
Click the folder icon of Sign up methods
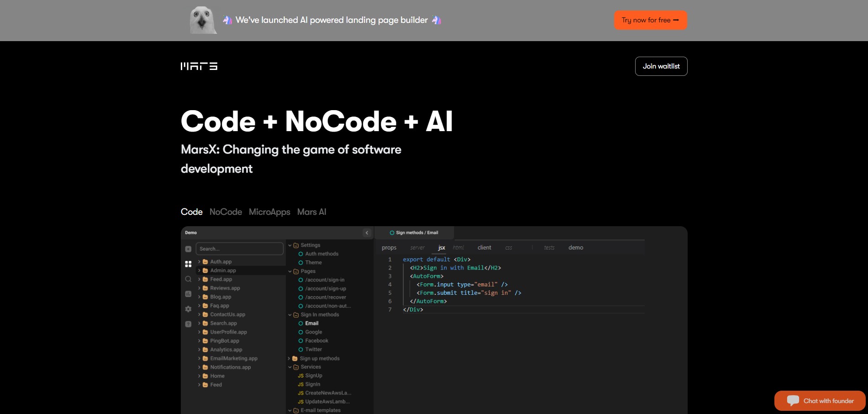(x=295, y=359)
